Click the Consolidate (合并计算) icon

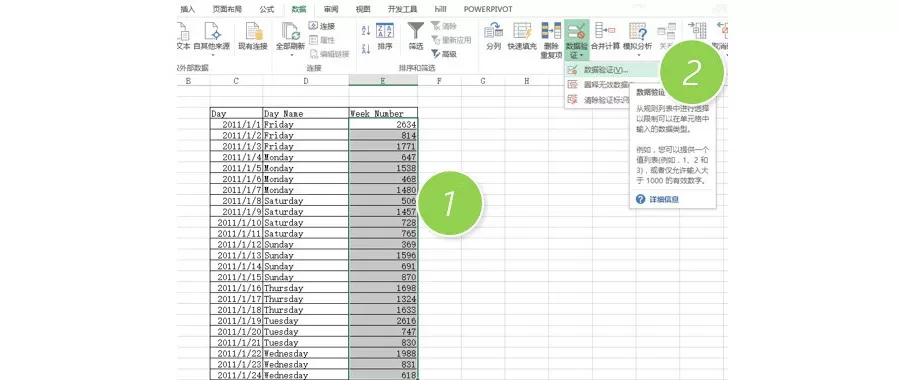(605, 36)
